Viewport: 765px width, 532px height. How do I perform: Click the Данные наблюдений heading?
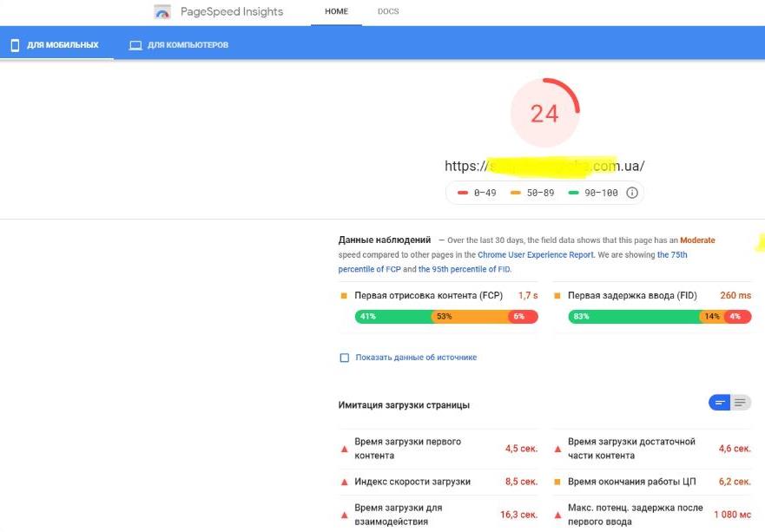tap(385, 240)
